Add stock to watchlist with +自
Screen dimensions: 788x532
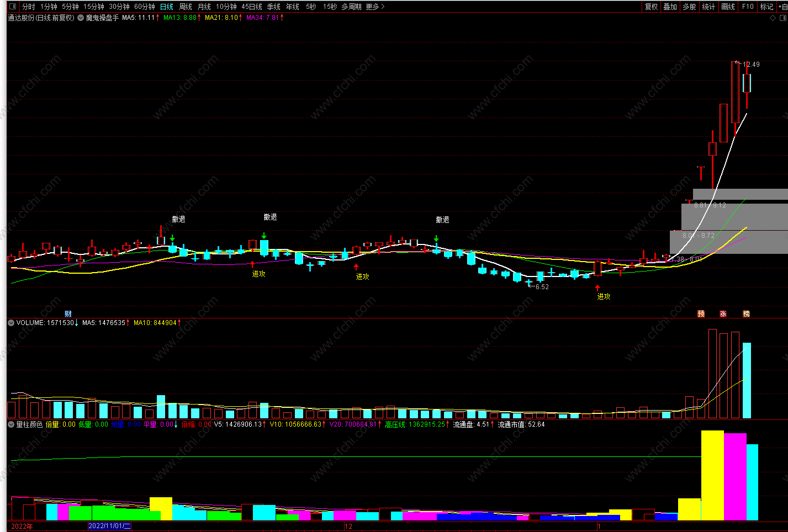(x=782, y=7)
